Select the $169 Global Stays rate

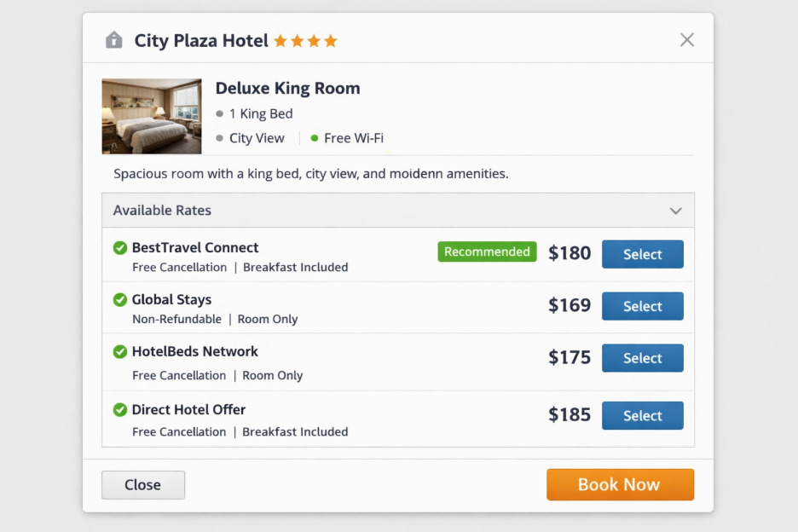point(642,306)
